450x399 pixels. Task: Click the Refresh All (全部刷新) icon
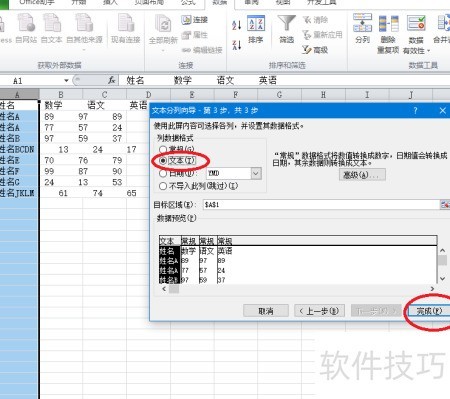point(163,24)
